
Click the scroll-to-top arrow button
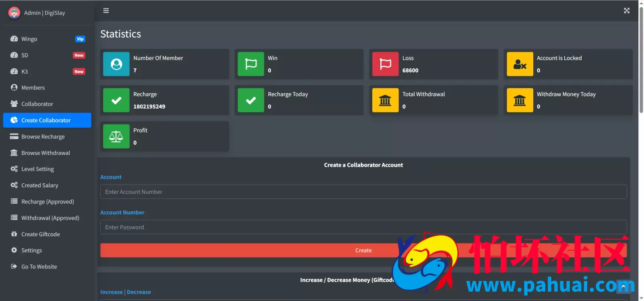623,286
